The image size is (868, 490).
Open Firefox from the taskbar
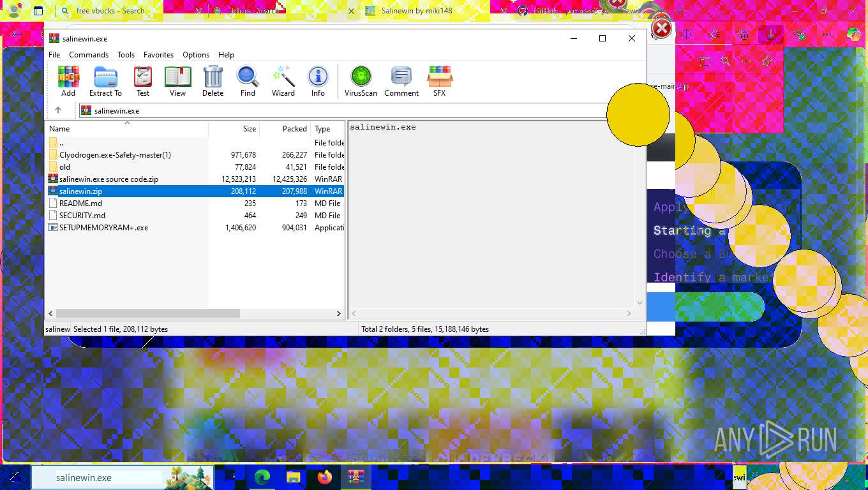click(325, 477)
